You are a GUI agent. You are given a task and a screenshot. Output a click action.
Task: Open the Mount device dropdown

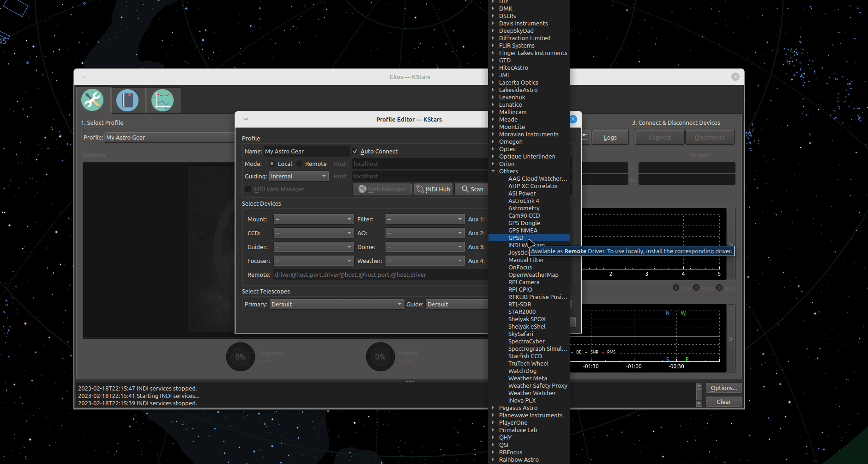click(x=313, y=219)
